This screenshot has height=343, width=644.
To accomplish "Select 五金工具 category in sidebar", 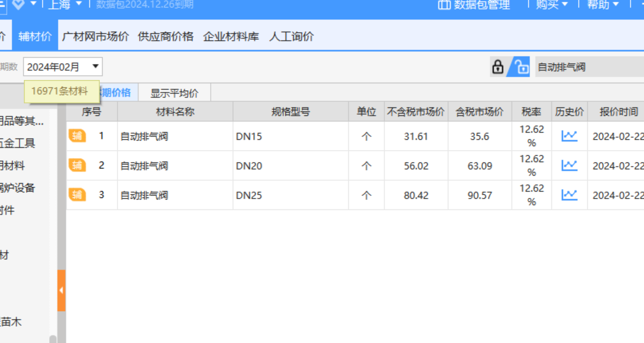I will click(x=18, y=143).
